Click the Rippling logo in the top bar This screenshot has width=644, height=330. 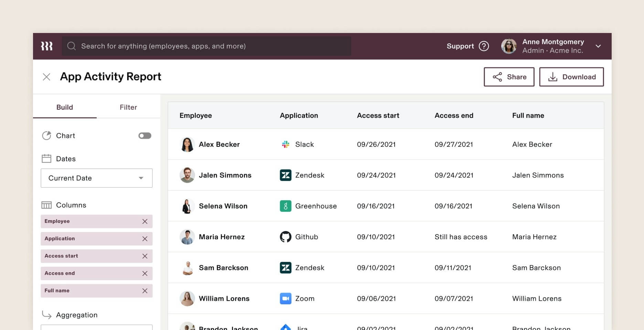tap(47, 46)
